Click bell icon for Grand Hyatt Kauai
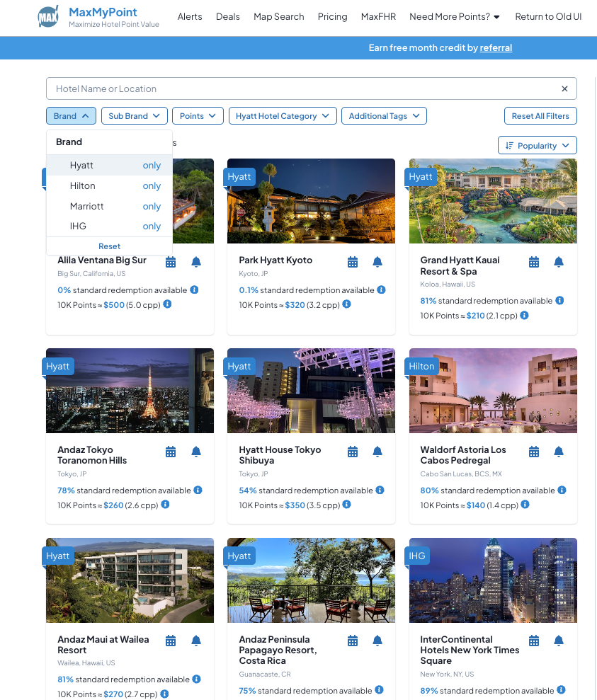Screen dimensions: 597x700 559,262
